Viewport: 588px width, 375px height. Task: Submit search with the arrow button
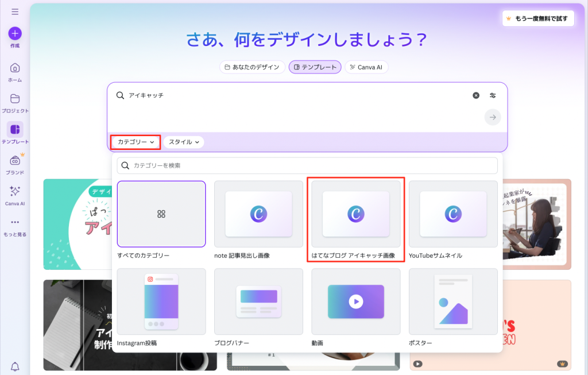(x=492, y=118)
